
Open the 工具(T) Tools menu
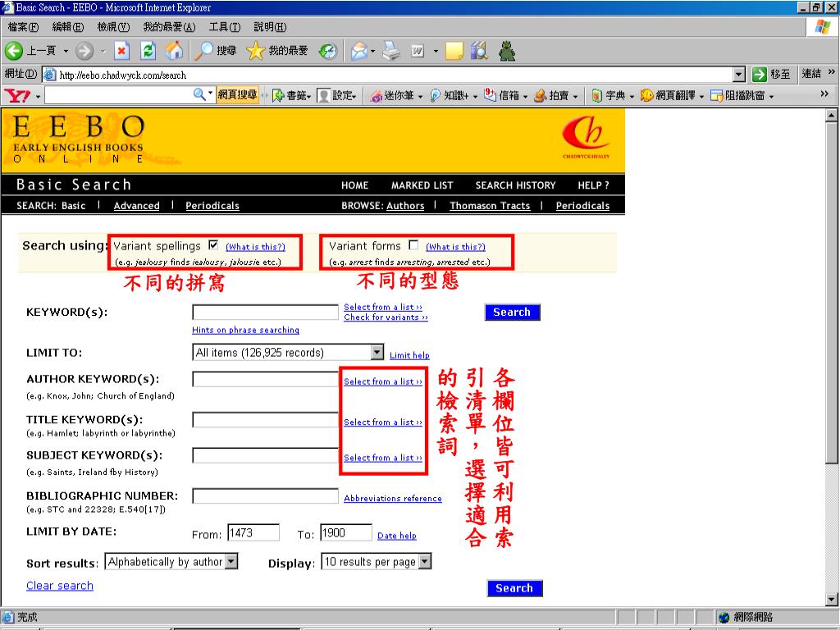pos(225,27)
